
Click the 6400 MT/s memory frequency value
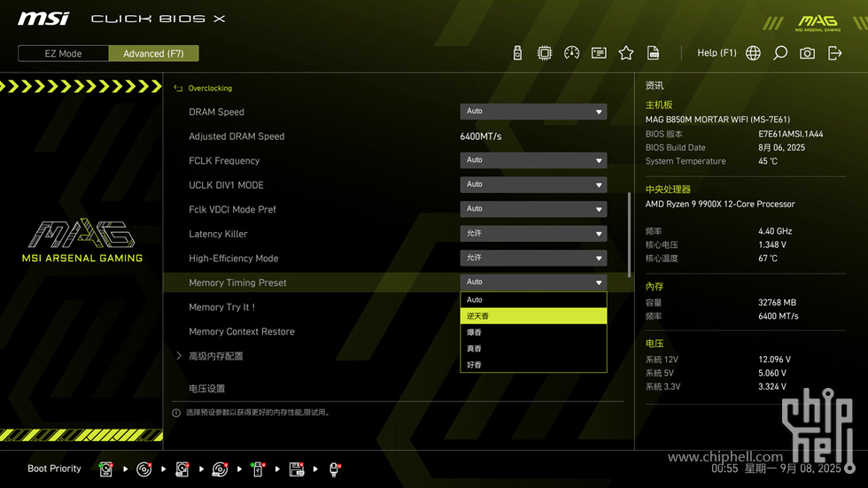[779, 316]
